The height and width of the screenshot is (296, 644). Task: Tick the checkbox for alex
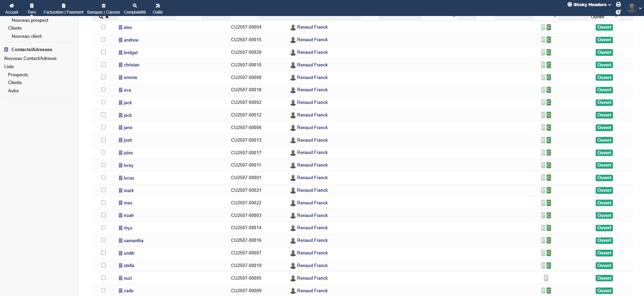click(103, 27)
